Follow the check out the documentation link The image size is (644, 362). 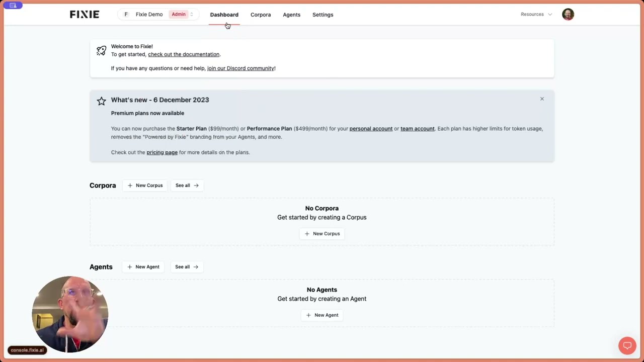pos(184,54)
